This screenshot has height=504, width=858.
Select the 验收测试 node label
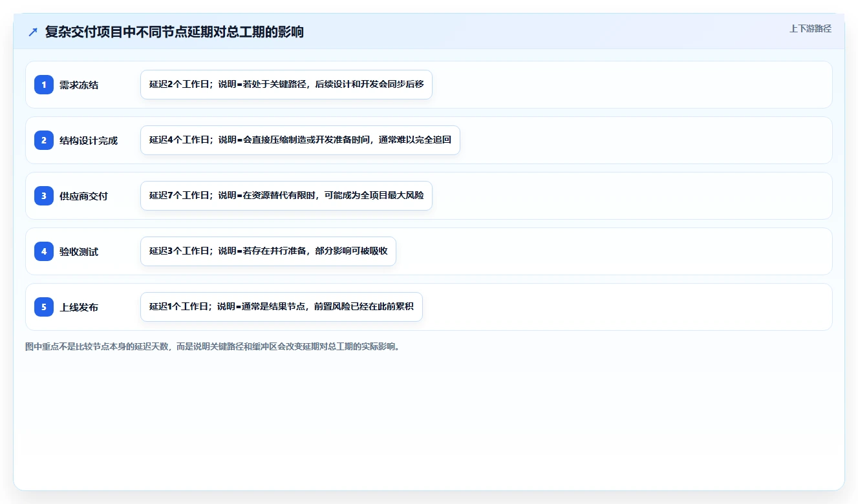coord(79,252)
